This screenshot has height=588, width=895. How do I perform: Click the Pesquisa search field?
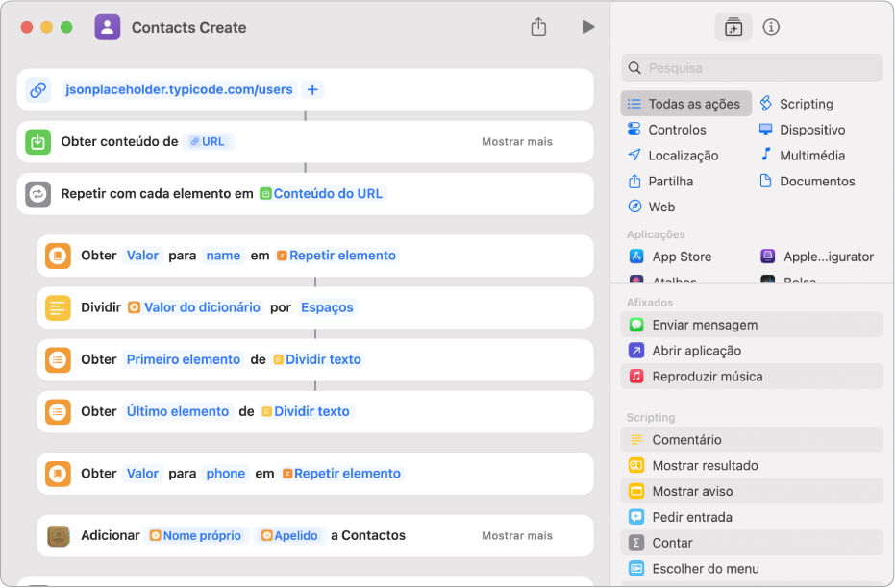tap(751, 68)
